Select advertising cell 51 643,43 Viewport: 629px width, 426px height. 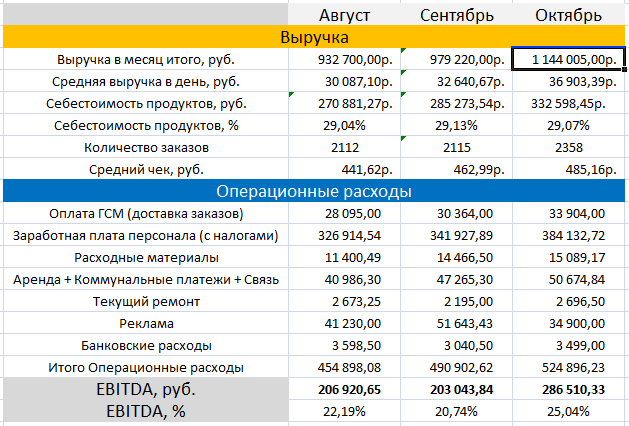click(457, 323)
